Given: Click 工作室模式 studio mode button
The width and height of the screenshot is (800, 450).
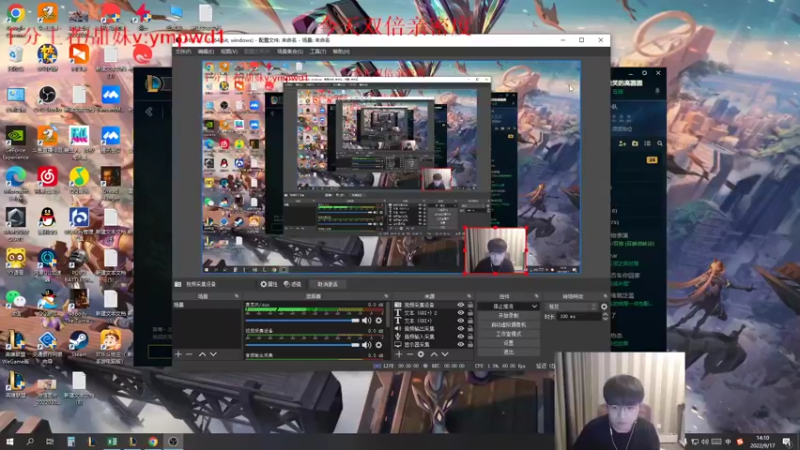Looking at the screenshot, I should (509, 334).
